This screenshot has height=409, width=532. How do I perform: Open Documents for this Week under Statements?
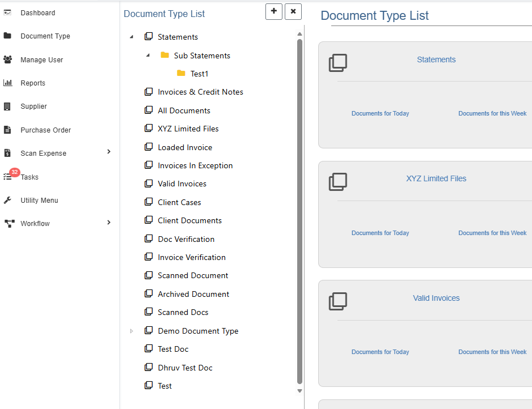(x=492, y=113)
